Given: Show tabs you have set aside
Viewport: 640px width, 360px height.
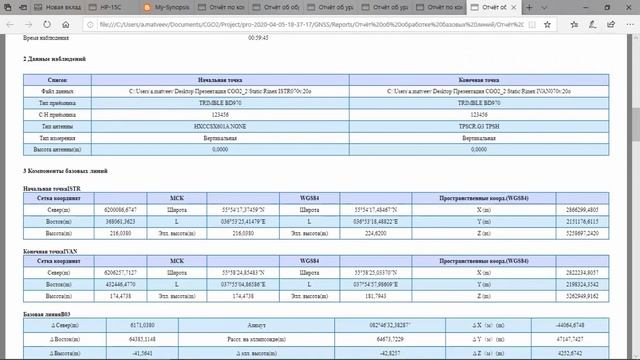Looking at the screenshot, I should 8,7.
